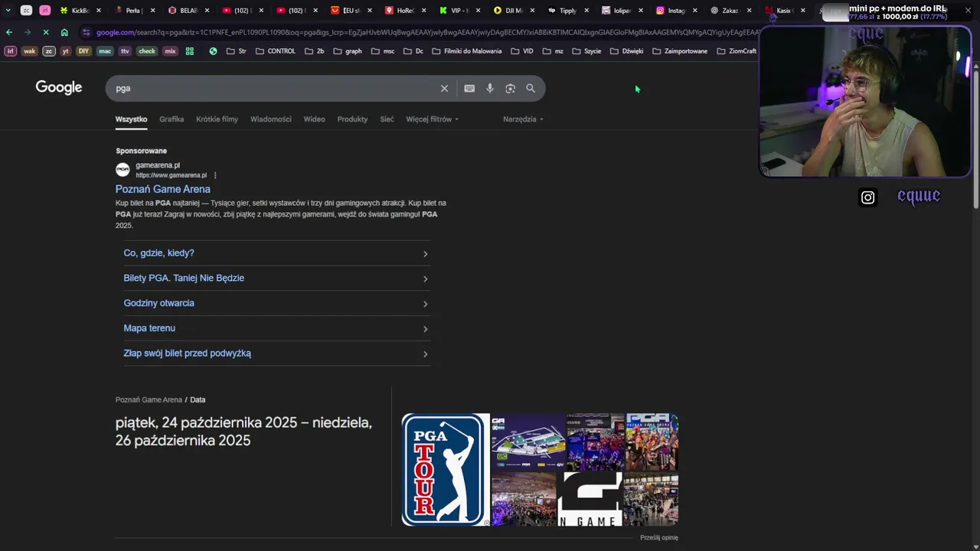The width and height of the screenshot is (980, 551).
Task: Open the 'ttv' bookmark chip
Action: [x=125, y=51]
